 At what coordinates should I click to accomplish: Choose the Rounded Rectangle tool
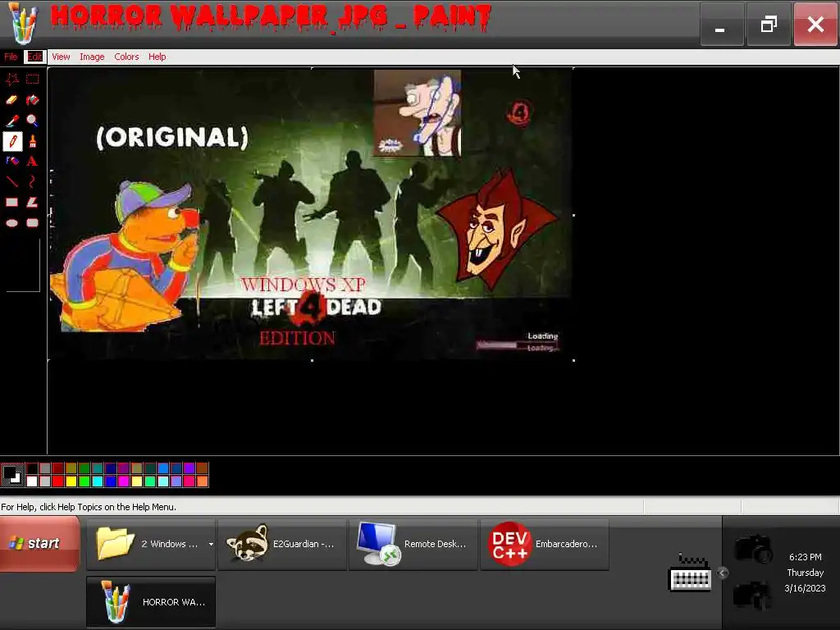point(33,223)
